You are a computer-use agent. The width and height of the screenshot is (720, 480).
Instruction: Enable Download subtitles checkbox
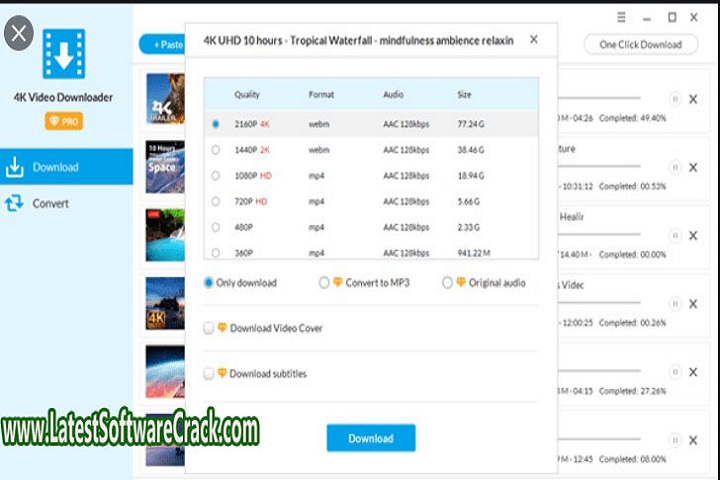209,373
